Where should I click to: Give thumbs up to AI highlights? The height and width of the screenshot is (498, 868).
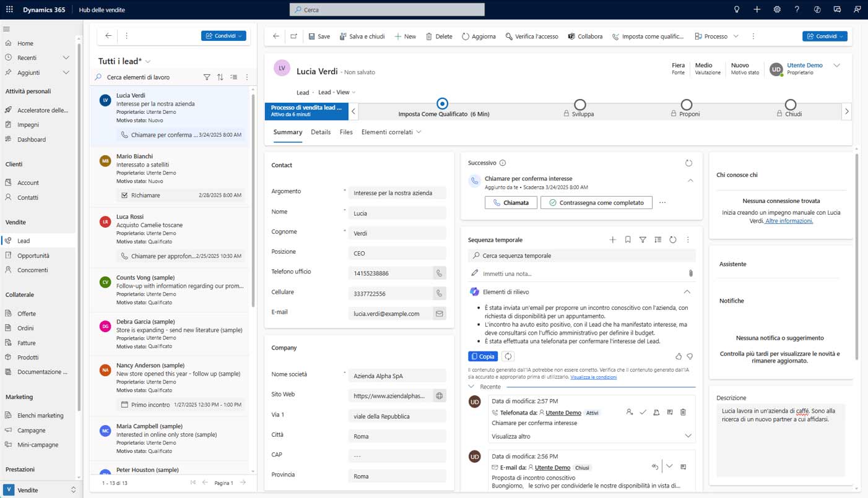point(679,356)
